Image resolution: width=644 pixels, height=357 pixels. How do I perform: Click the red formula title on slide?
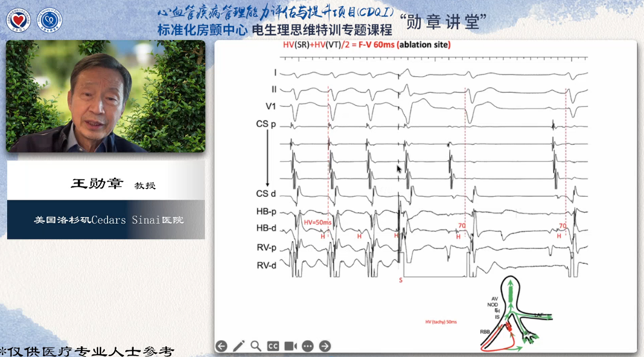coord(367,45)
